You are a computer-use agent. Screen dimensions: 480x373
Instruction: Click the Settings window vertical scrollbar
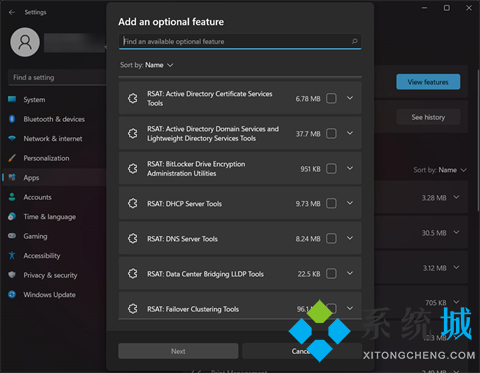478,140
